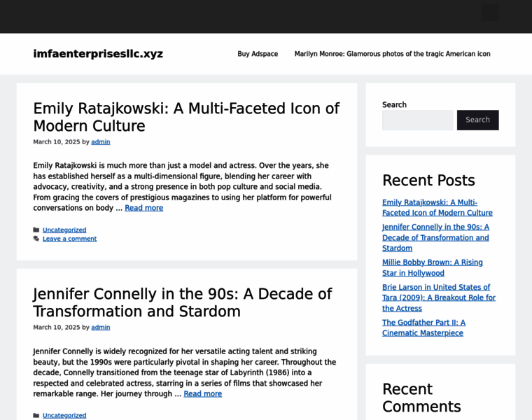The height and width of the screenshot is (420, 532).
Task: Open recent post Brie Larson in United States of Tara
Action: (439, 298)
